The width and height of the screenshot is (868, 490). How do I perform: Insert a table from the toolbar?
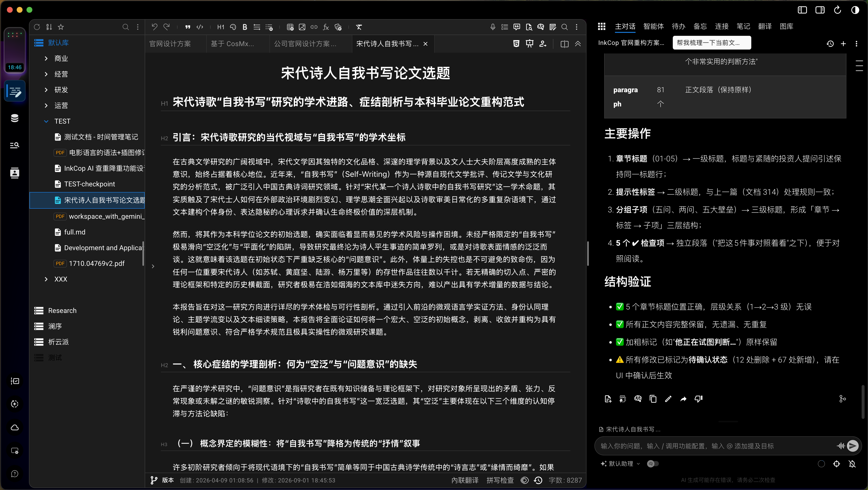pos(290,27)
